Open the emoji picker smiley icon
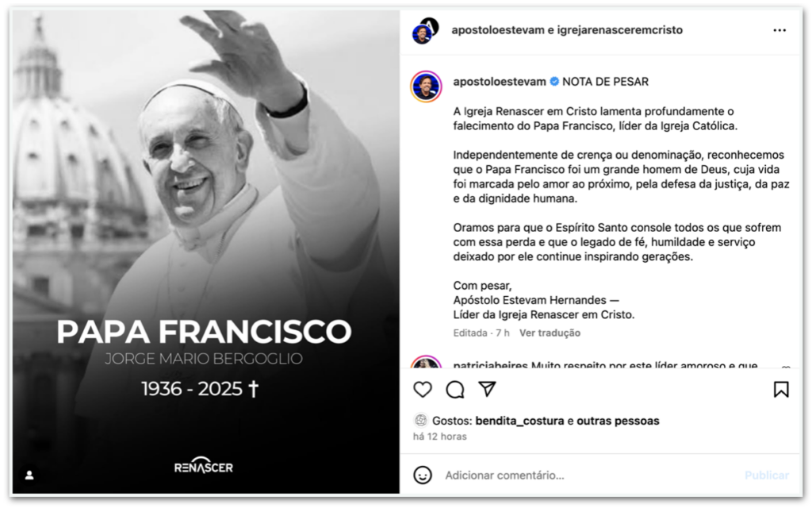Screen dimensions: 812x508 423,475
